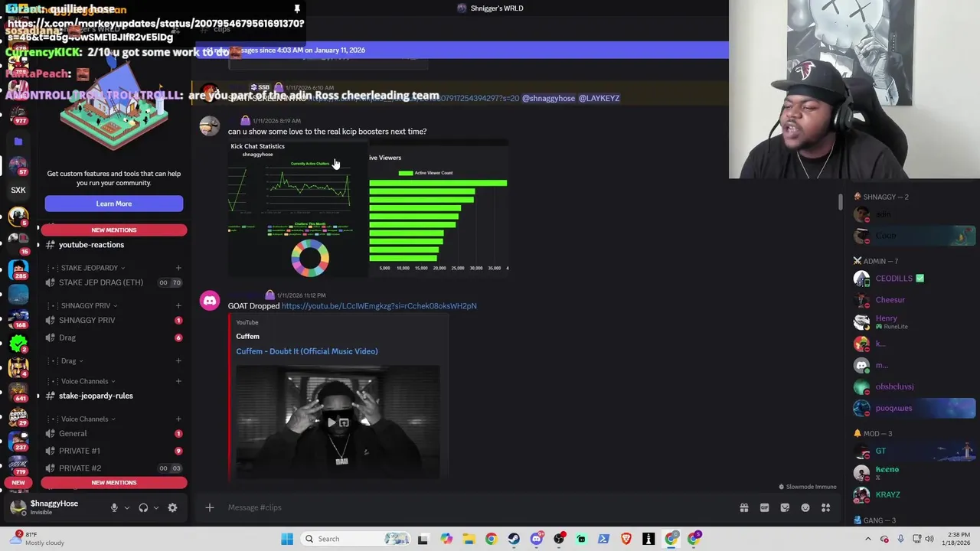The width and height of the screenshot is (980, 551).
Task: Click the NEW pill in server list
Action: 18,482
